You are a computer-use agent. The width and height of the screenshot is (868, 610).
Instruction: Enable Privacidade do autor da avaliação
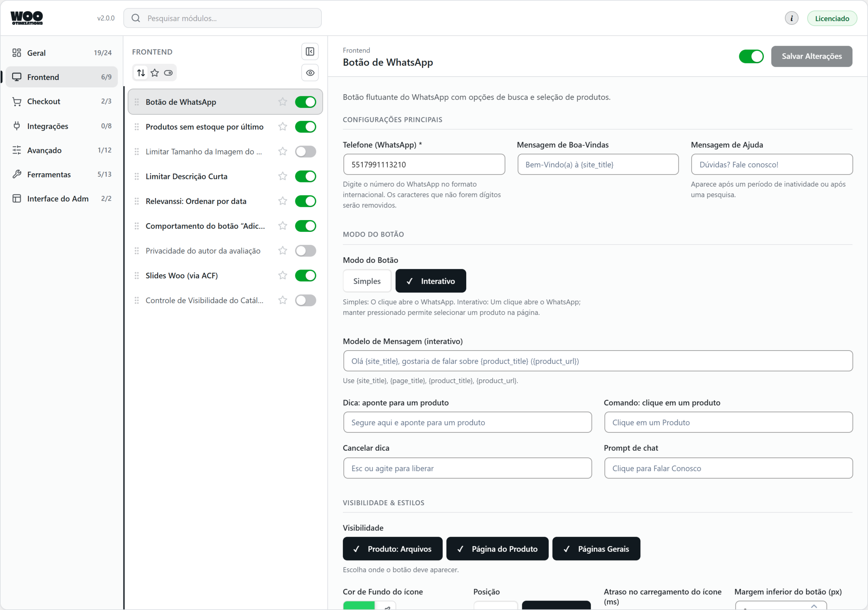[x=305, y=251]
